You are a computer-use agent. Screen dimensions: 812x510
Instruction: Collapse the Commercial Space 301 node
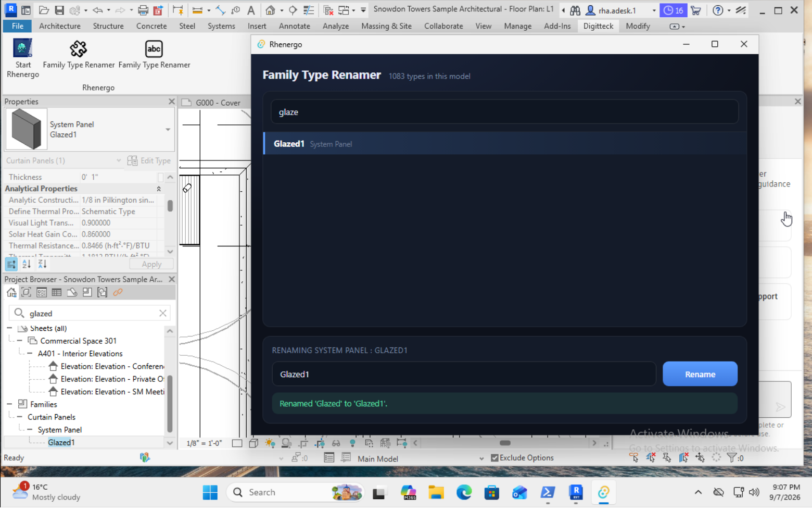[x=20, y=341]
